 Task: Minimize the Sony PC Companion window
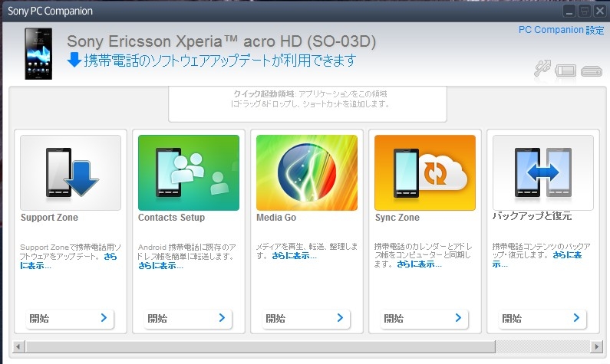569,11
